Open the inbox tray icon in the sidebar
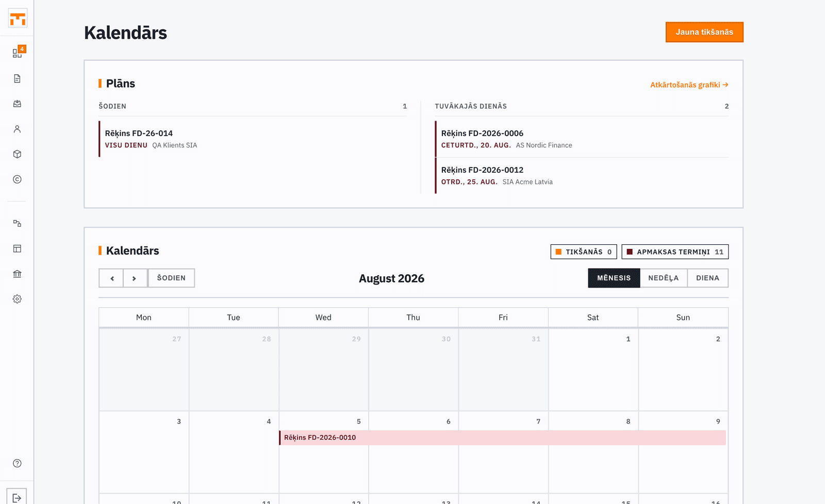The height and width of the screenshot is (504, 825). (x=17, y=104)
